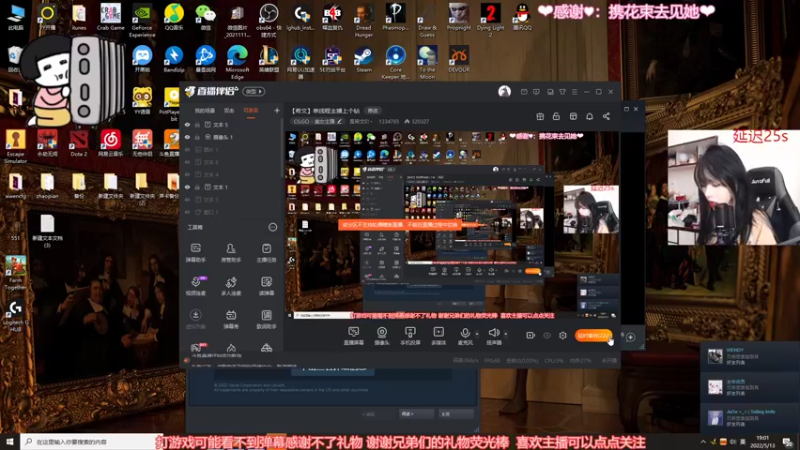Click the add scene plus icon beside scene tabs

[x=277, y=110]
